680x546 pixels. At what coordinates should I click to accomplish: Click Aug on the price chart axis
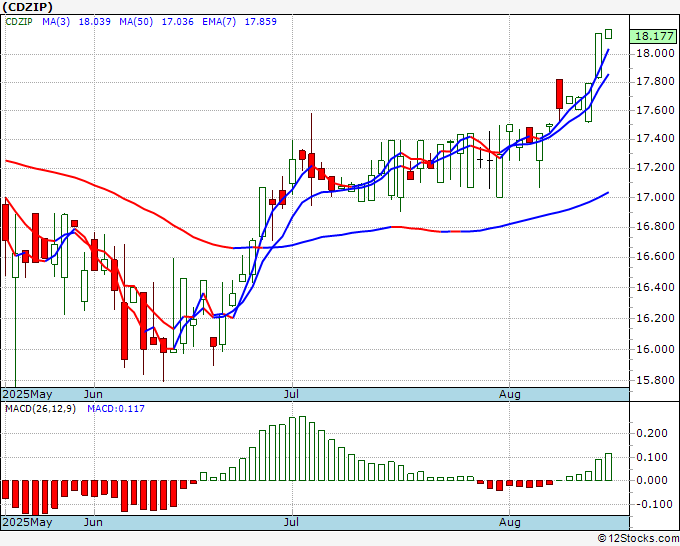click(x=510, y=394)
